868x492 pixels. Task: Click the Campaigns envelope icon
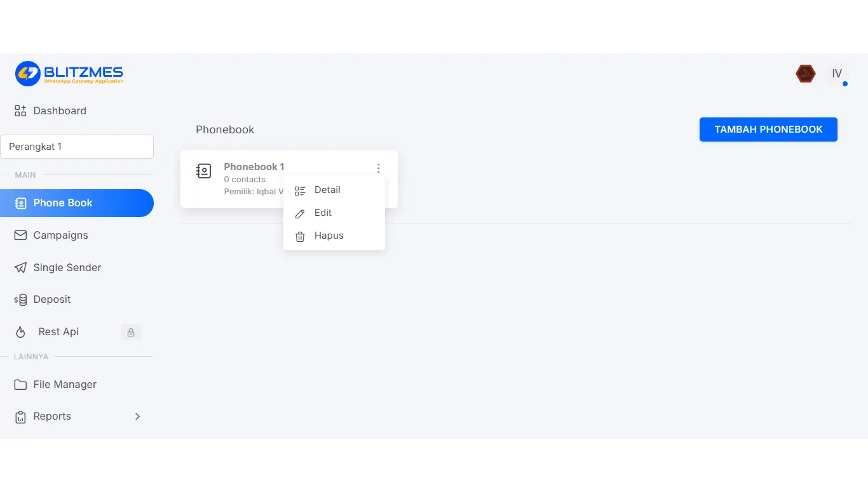20,236
